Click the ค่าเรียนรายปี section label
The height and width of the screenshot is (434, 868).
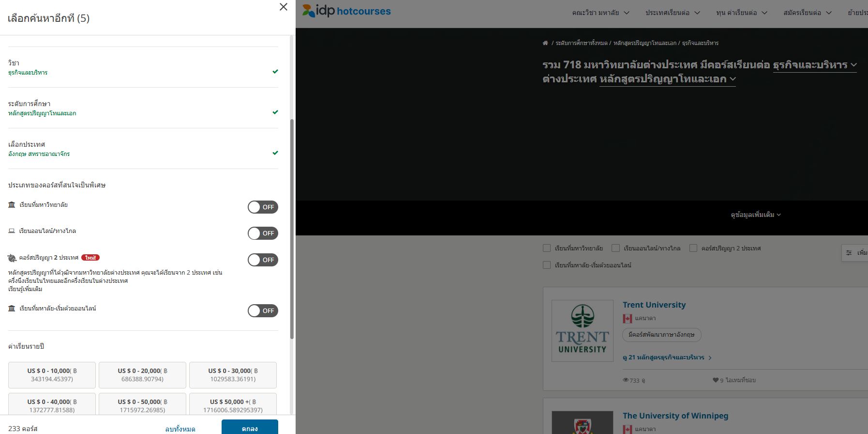26,346
